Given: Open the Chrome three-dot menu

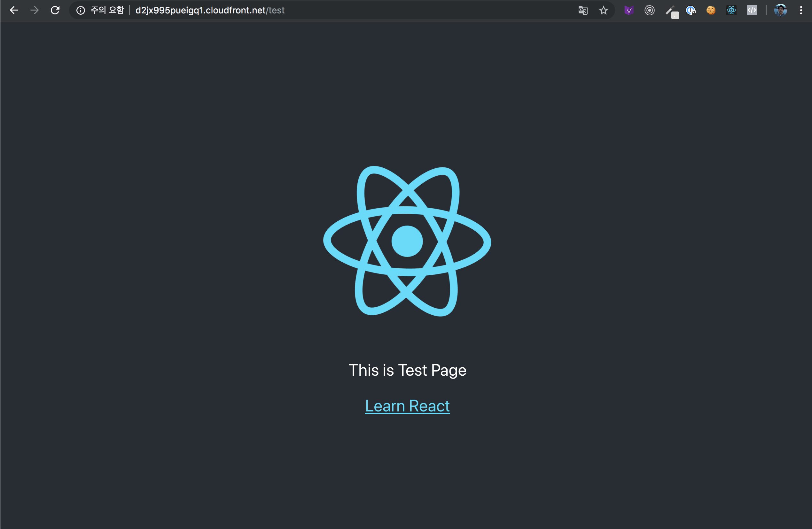Looking at the screenshot, I should point(801,10).
